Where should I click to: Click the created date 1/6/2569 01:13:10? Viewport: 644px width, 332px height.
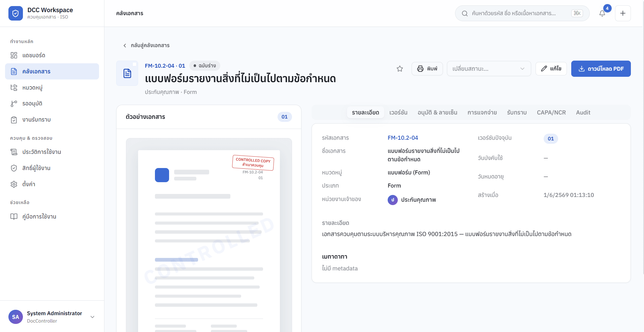569,195
